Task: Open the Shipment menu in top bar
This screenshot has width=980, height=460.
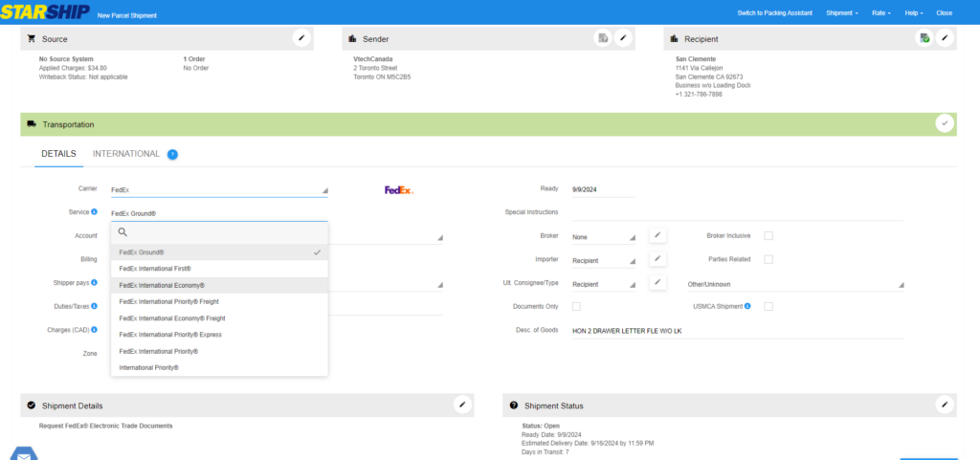Action: pos(842,13)
